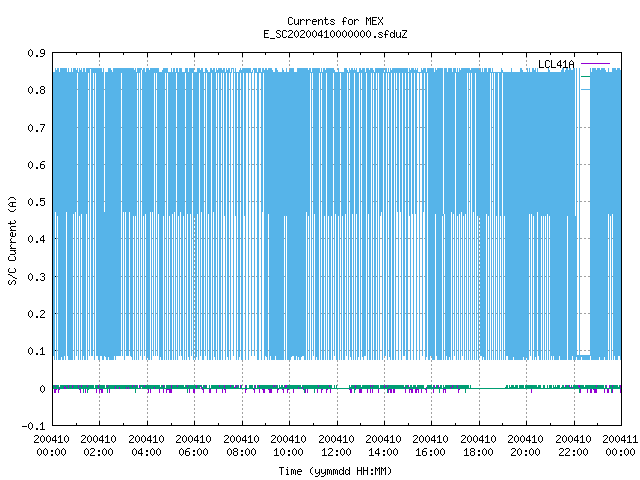Click the '16:00' time tick label
The image size is (640, 480).
431,452
